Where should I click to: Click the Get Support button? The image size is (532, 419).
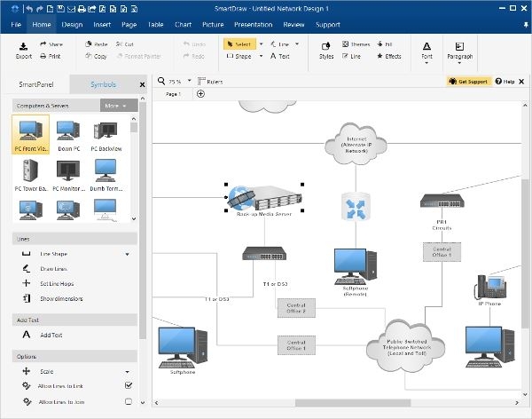tap(469, 81)
